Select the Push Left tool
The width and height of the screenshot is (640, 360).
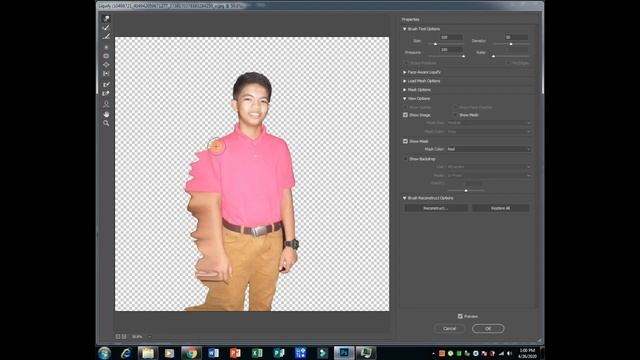(x=106, y=73)
